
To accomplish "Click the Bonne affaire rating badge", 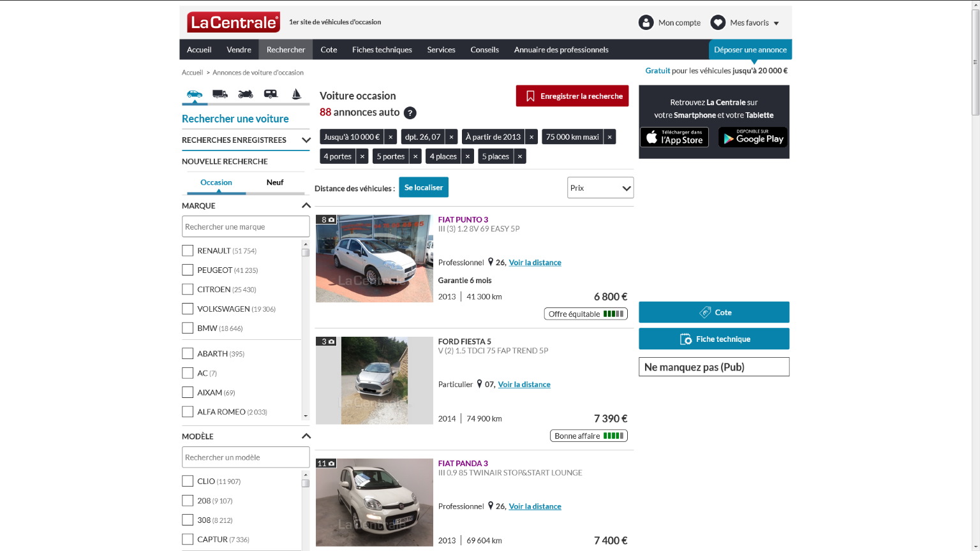I will (x=589, y=436).
